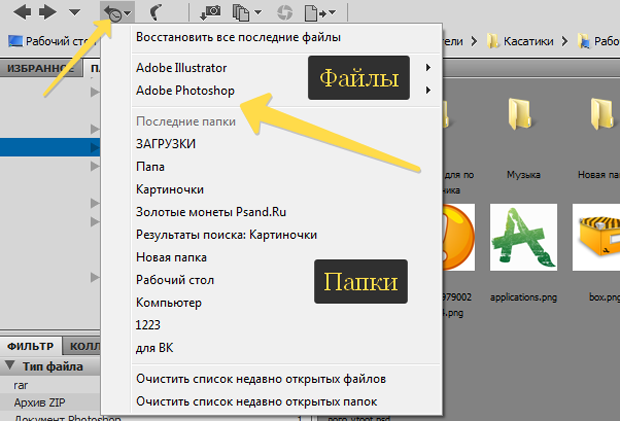Click the Go back arrow icon
Screen dimensions: 620x421
click(x=15, y=12)
